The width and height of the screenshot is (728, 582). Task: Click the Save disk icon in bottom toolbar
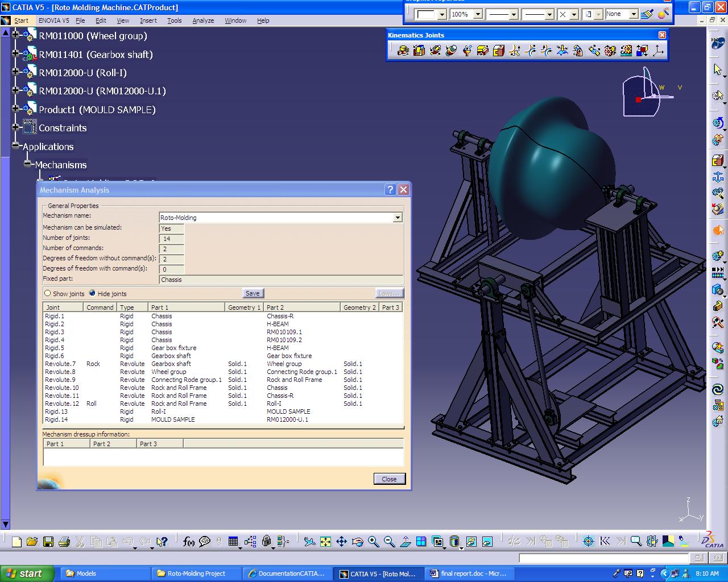(48, 542)
